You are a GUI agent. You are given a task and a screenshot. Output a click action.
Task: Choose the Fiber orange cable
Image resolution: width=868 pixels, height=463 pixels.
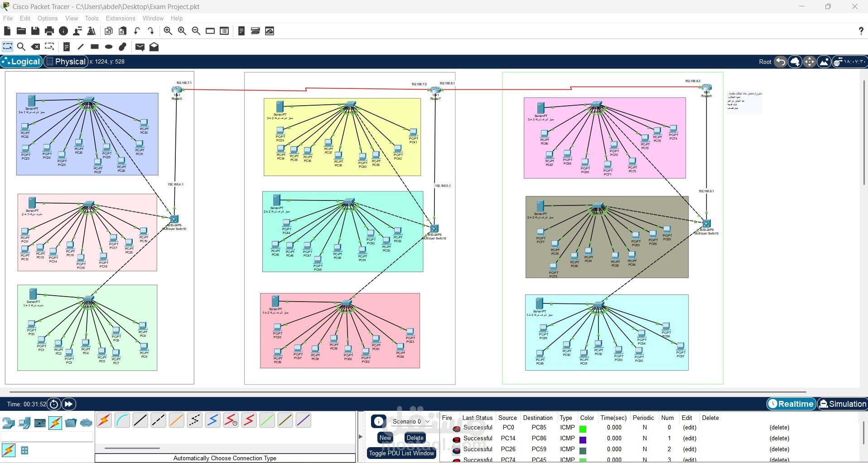(177, 421)
